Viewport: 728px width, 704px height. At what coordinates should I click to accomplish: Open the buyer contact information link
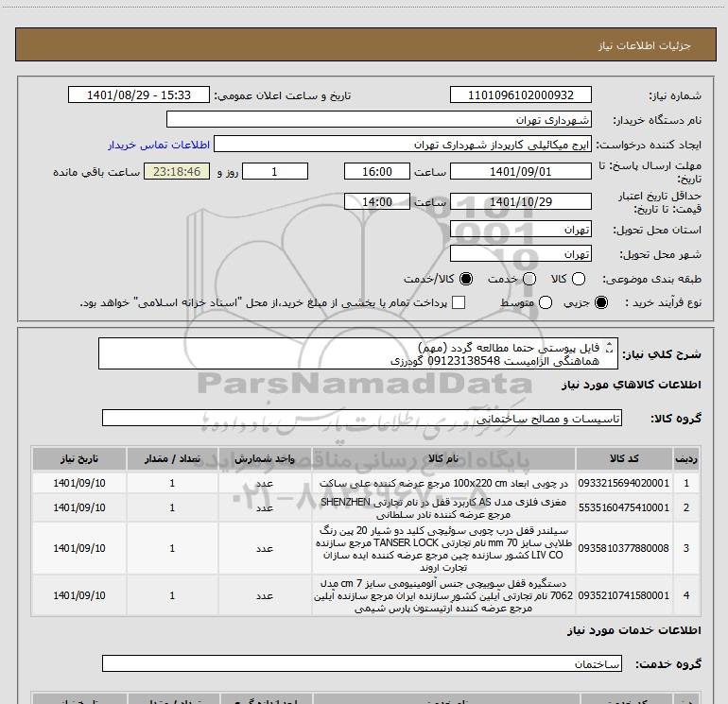click(x=159, y=145)
